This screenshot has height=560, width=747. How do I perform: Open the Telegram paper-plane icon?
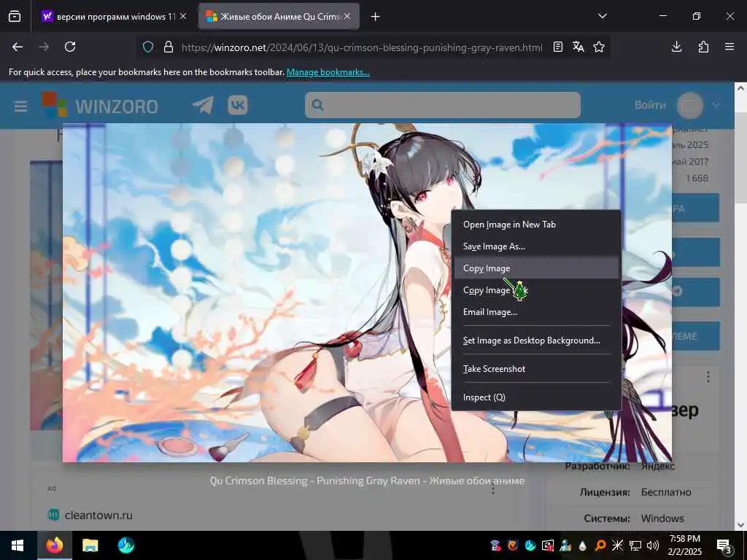point(203,105)
